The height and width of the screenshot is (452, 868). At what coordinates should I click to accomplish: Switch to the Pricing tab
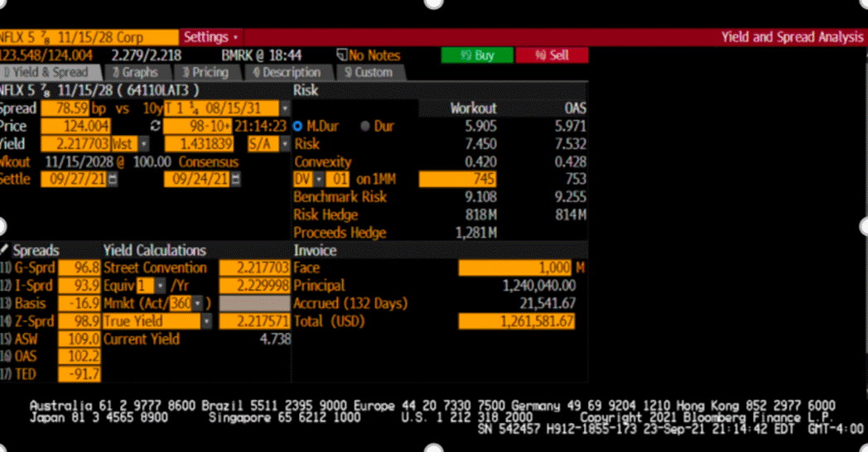(x=206, y=73)
